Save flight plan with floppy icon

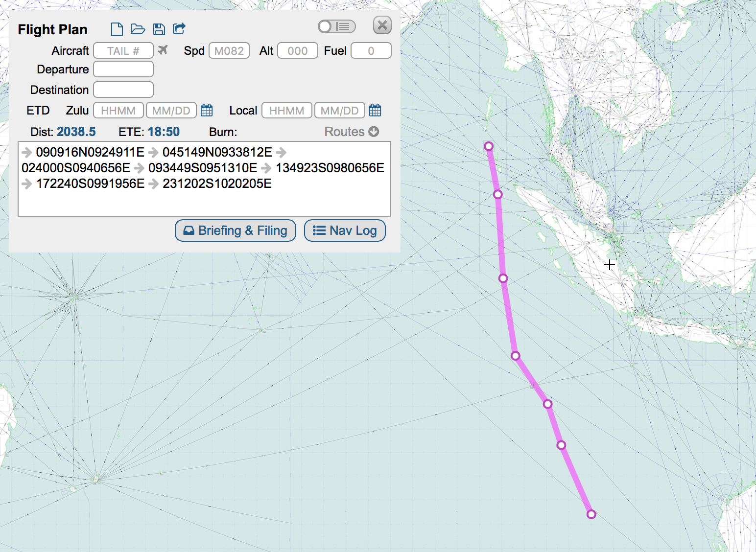pyautogui.click(x=159, y=29)
